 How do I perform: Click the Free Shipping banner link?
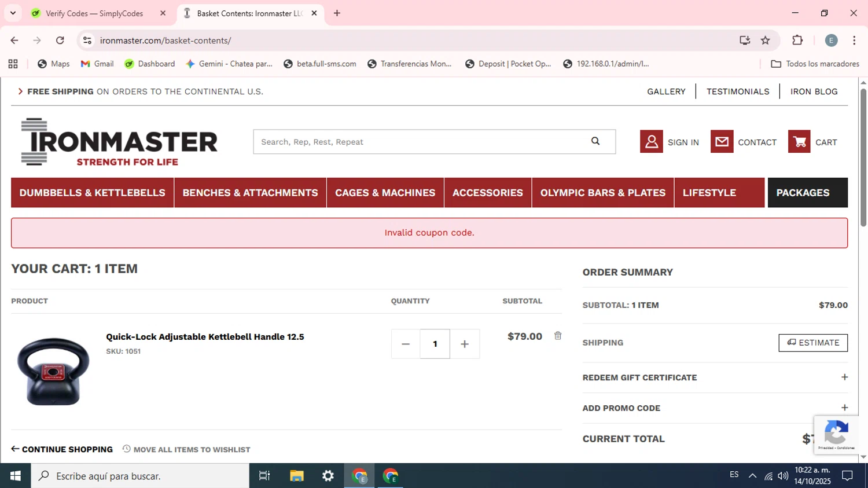click(x=140, y=91)
